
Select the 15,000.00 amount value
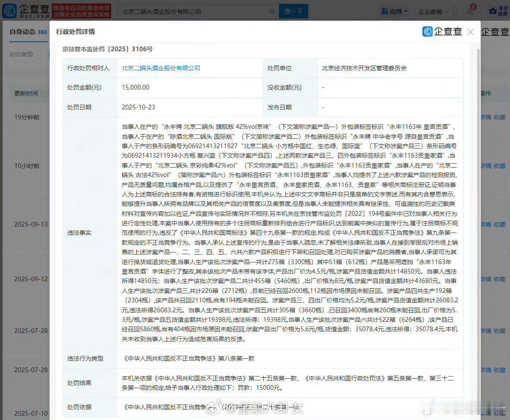coord(136,87)
